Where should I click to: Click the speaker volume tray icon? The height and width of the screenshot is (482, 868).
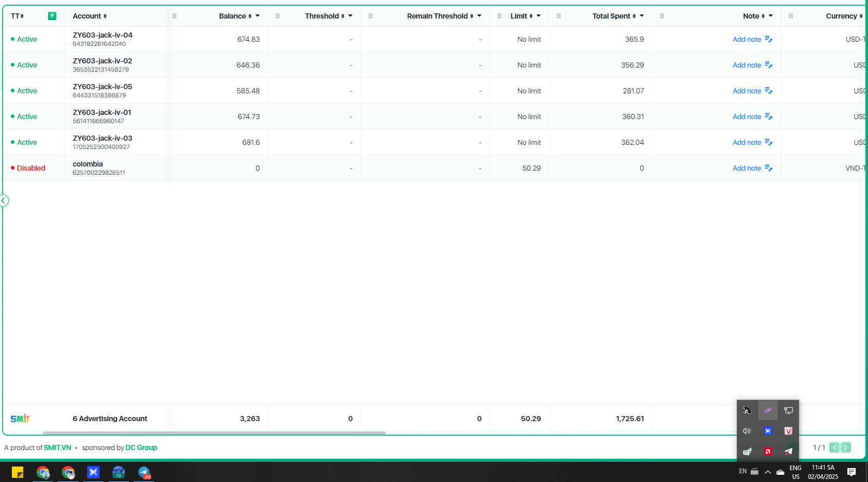747,431
